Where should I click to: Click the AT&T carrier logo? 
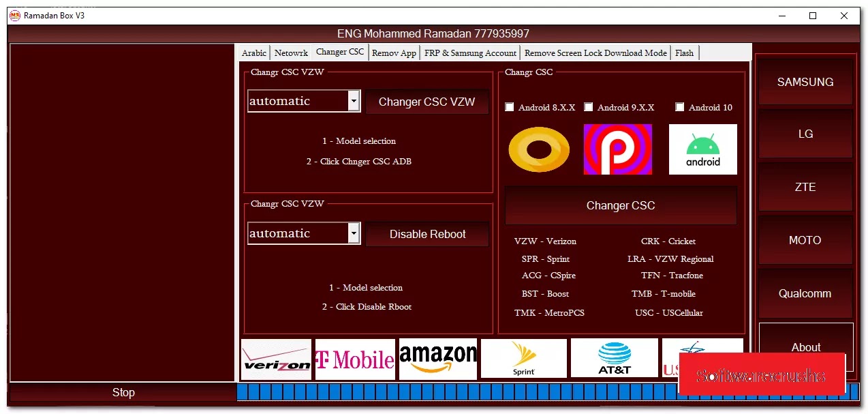[x=615, y=359]
